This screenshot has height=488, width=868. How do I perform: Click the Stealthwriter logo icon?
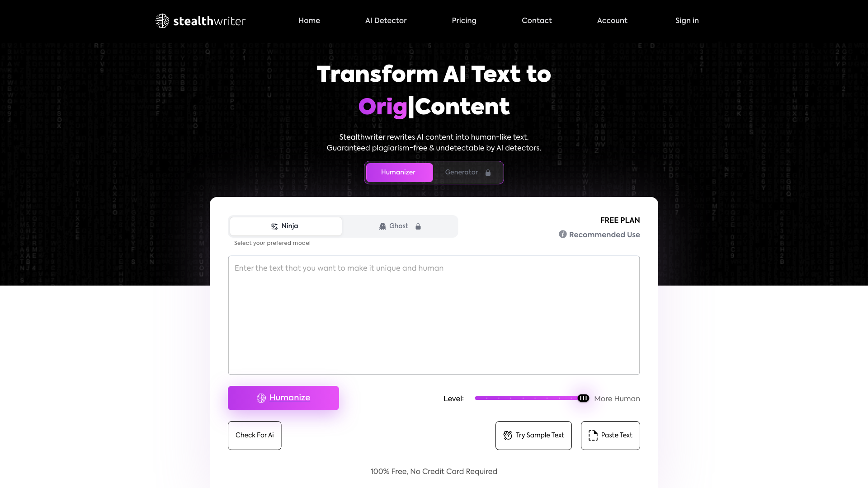(162, 21)
